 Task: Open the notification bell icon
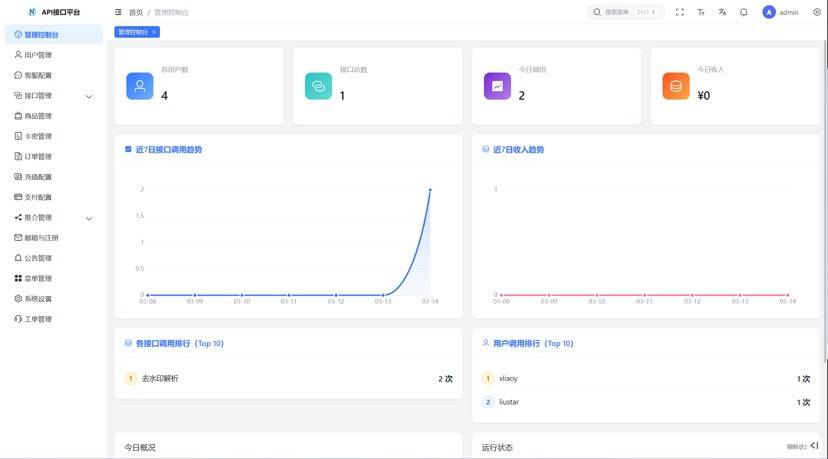click(x=744, y=12)
